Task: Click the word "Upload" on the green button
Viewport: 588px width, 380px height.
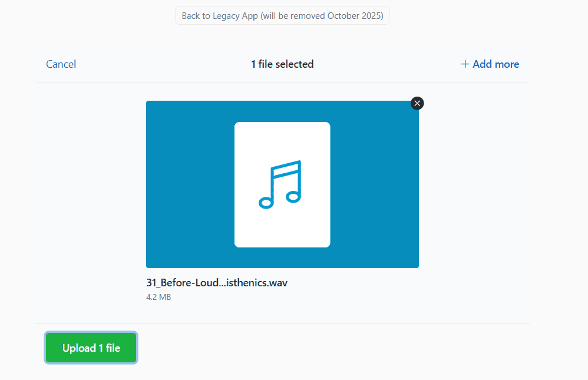Action: tap(79, 348)
